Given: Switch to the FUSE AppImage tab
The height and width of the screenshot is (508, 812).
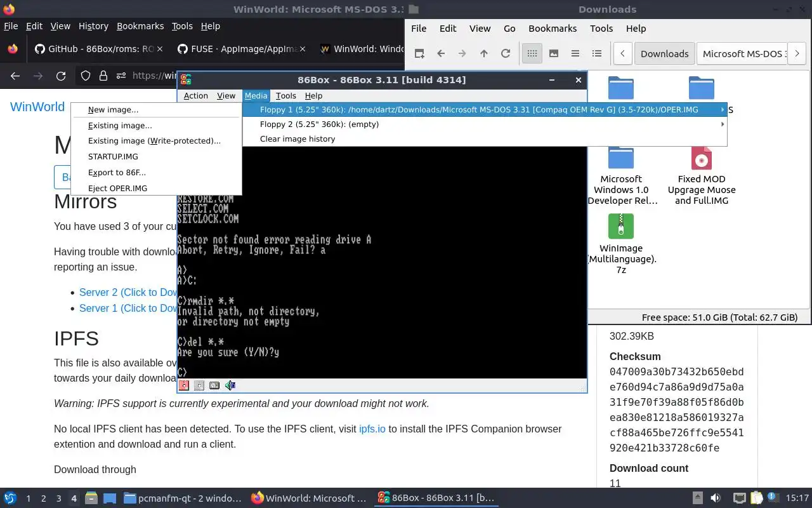Looking at the screenshot, I should [x=242, y=49].
